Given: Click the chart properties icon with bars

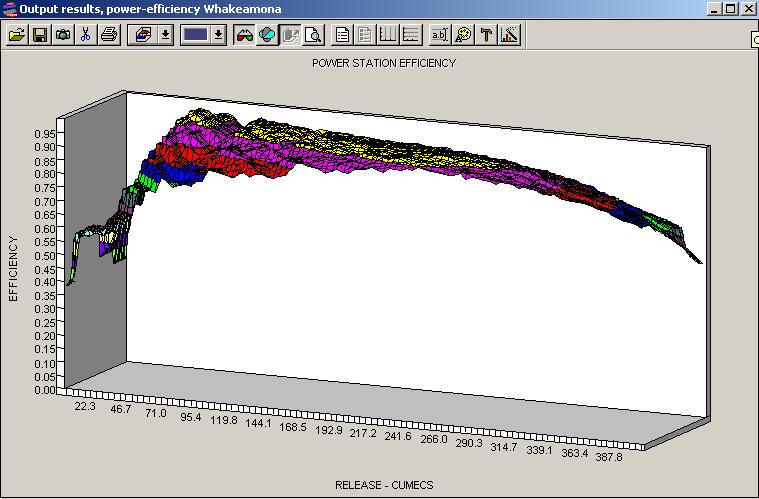Looking at the screenshot, I should [509, 35].
